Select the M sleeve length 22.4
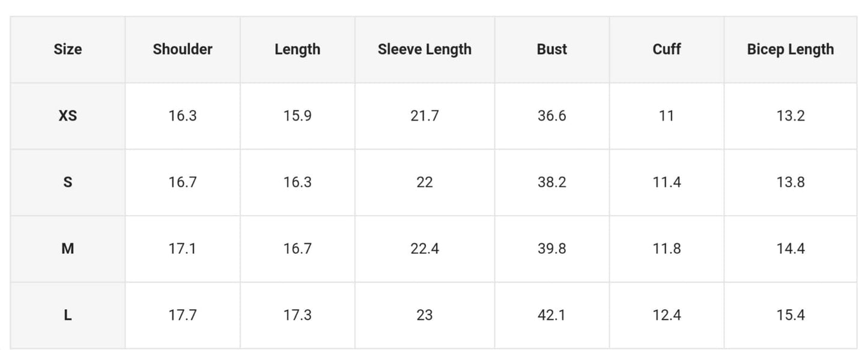The image size is (868, 350). coord(425,249)
